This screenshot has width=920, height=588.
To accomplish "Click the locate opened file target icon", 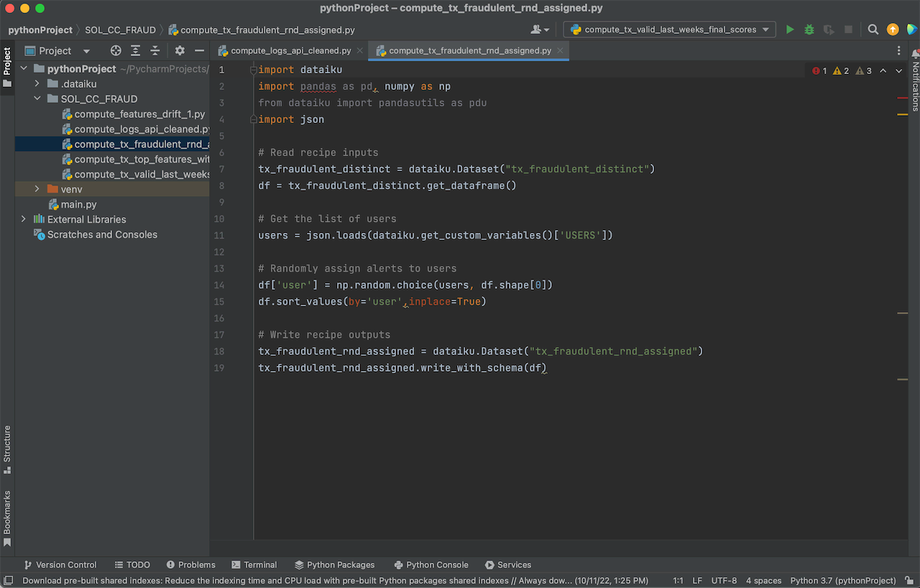I will (x=116, y=51).
